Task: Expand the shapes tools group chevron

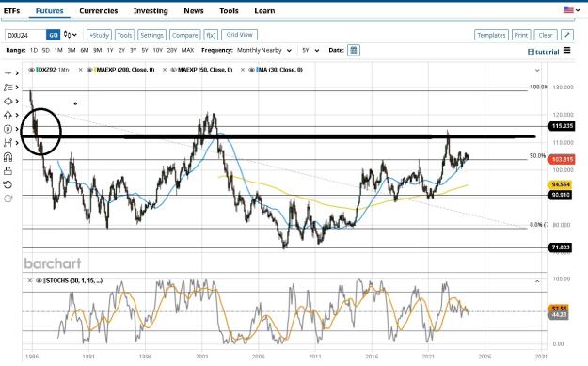Action: click(17, 102)
